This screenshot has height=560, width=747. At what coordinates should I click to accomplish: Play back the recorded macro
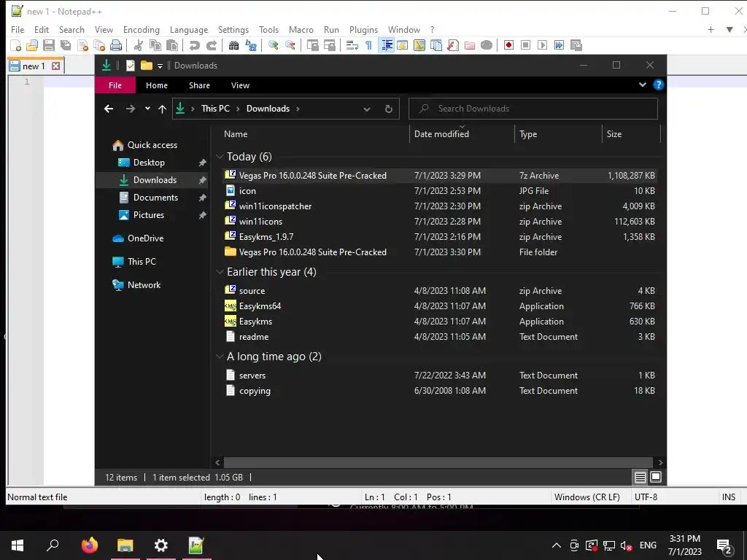542,45
